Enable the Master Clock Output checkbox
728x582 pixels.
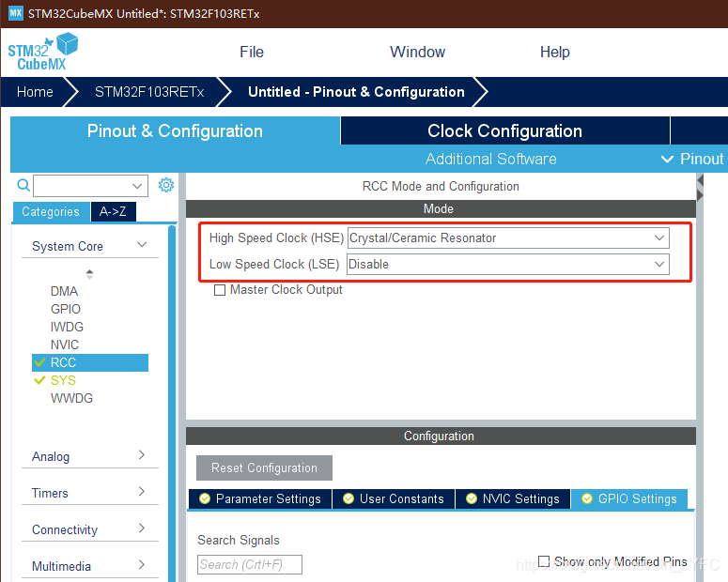220,290
